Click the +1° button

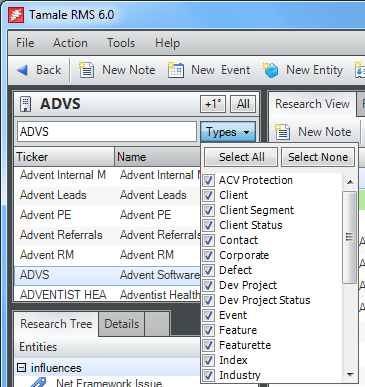[213, 104]
